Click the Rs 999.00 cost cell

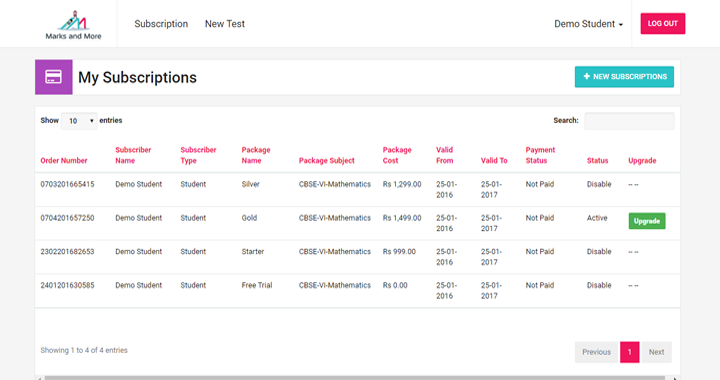pyautogui.click(x=399, y=251)
